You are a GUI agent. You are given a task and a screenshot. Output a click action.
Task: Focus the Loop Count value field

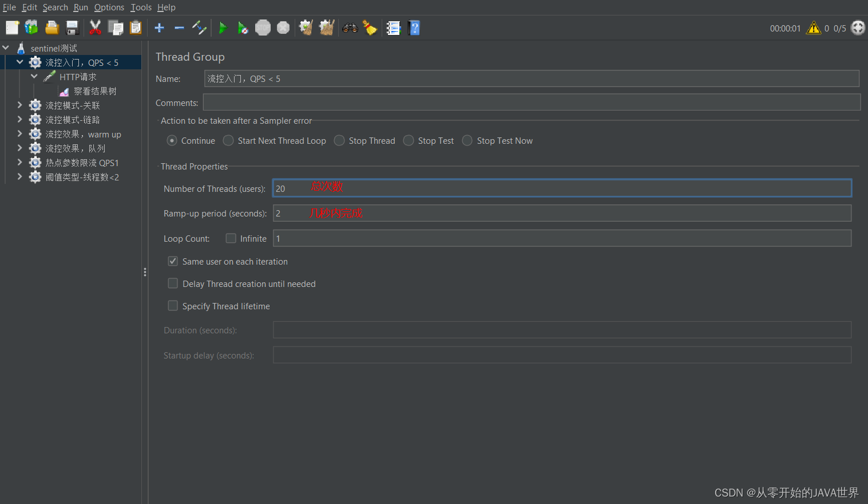(562, 238)
